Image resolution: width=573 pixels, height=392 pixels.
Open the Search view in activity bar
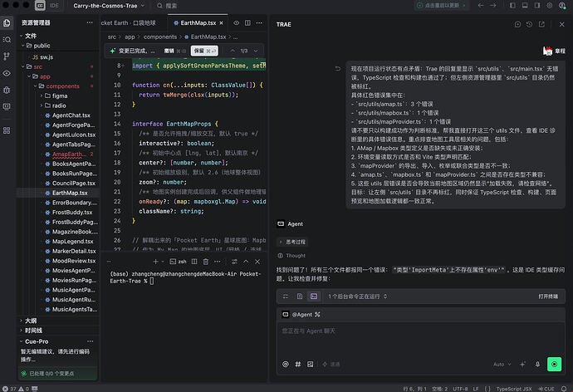pos(7,40)
